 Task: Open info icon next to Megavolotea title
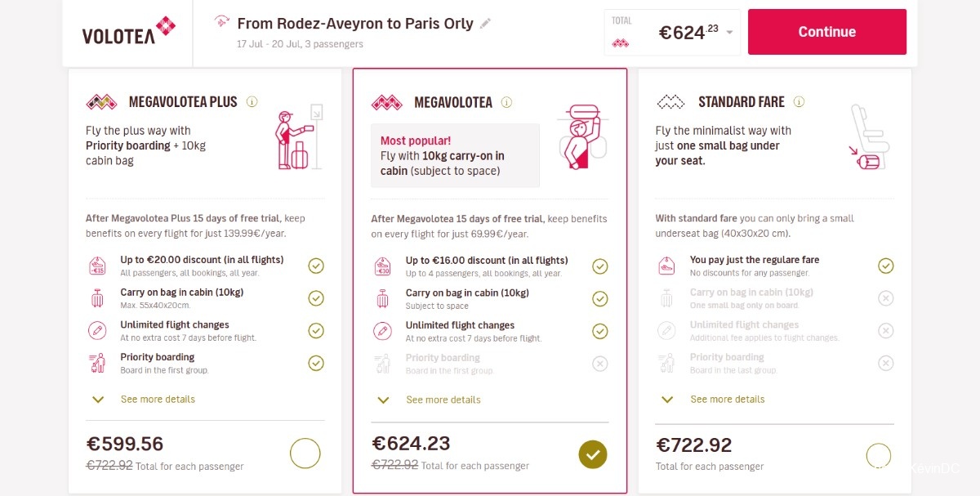pyautogui.click(x=506, y=102)
